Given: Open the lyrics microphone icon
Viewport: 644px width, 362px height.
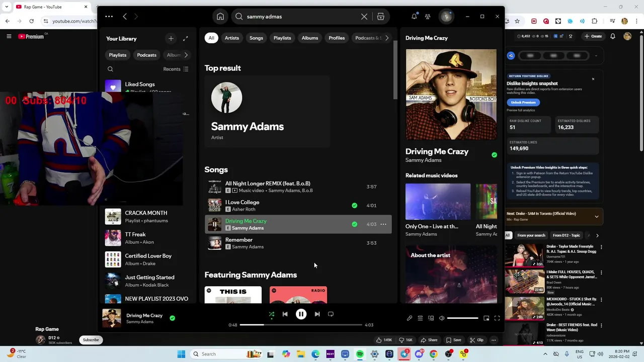Looking at the screenshot, I should pyautogui.click(x=410, y=318).
